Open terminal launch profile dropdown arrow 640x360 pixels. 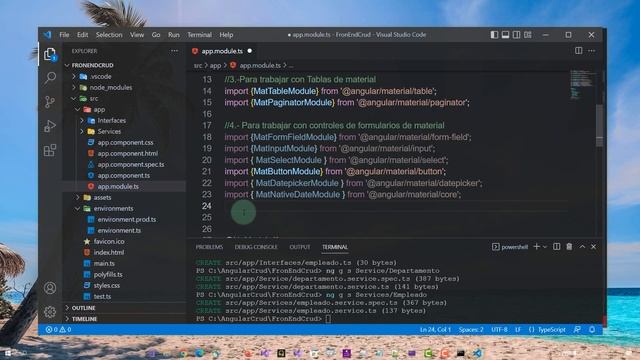point(545,247)
